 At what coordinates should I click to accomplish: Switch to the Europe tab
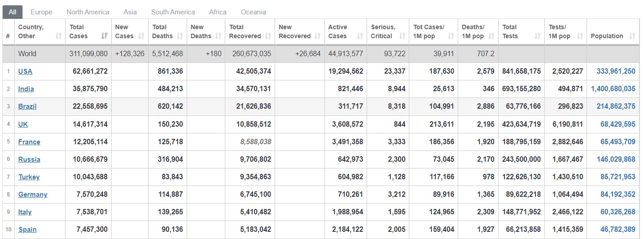tap(41, 12)
